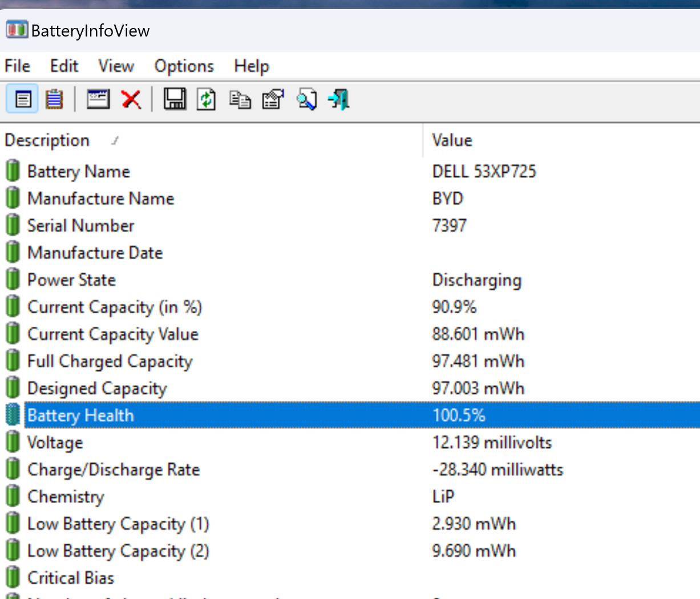Screen dimensions: 700x599
Task: Select the Low Battery Capacity (2) label
Action: tap(119, 551)
